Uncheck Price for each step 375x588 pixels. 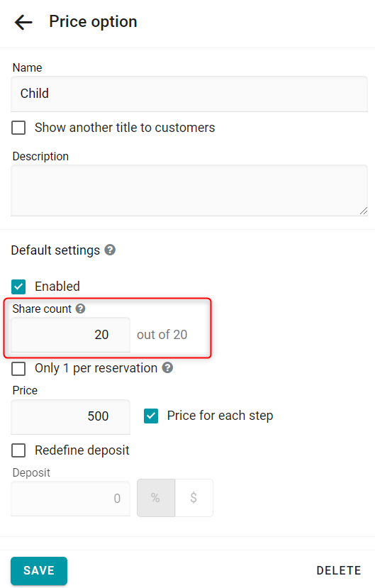[151, 416]
